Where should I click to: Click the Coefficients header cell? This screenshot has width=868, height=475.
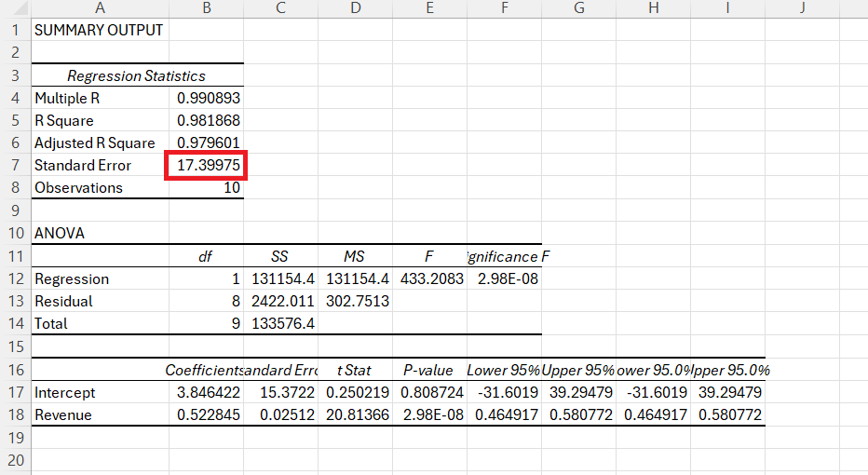coord(206,370)
